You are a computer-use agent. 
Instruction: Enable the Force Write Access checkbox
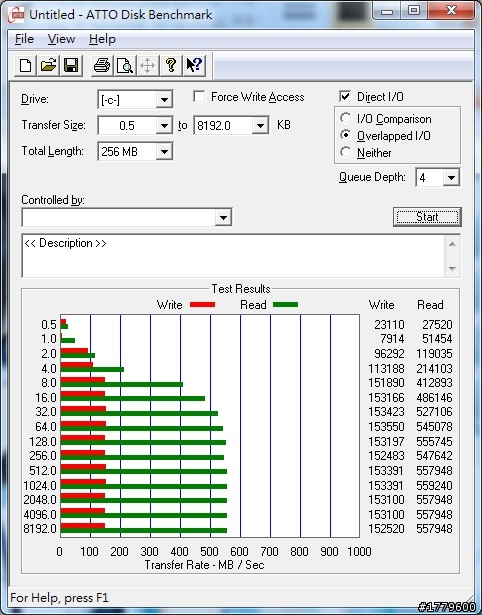pyautogui.click(x=199, y=96)
